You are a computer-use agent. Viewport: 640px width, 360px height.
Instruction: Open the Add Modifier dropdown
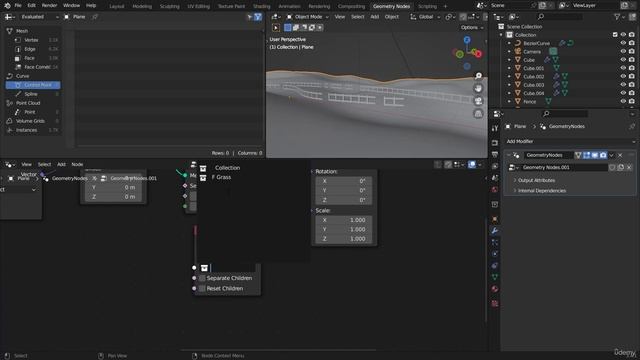click(x=570, y=142)
